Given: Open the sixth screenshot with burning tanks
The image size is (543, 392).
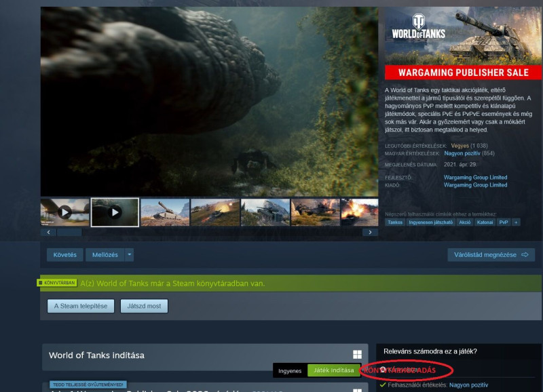Looking at the screenshot, I should (316, 212).
